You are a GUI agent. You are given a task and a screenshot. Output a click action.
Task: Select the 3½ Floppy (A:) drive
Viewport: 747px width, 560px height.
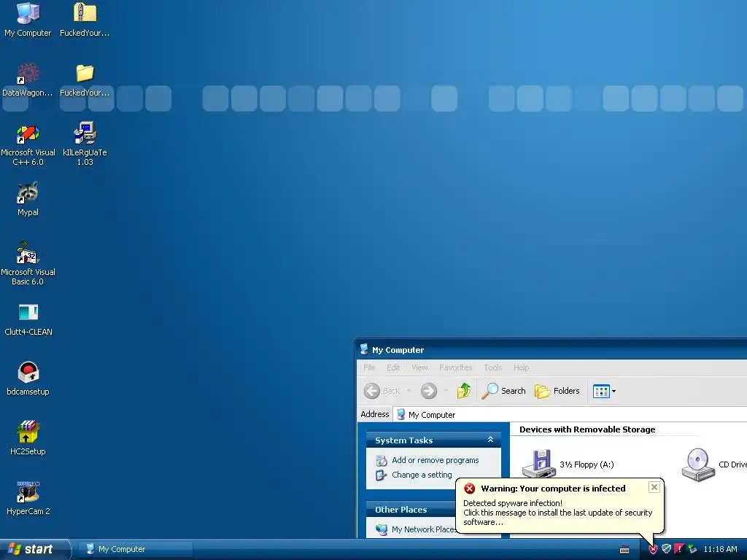(x=568, y=464)
